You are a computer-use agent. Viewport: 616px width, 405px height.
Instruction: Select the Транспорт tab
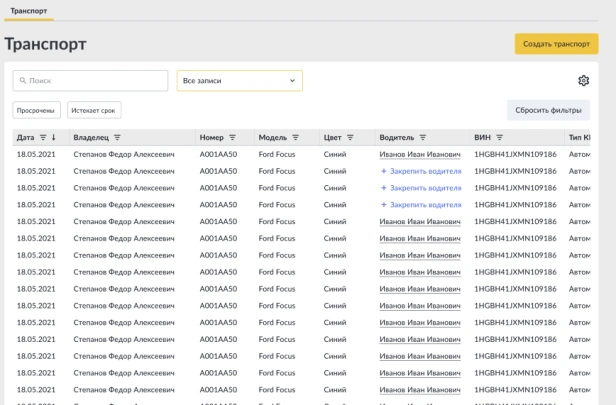[x=29, y=11]
